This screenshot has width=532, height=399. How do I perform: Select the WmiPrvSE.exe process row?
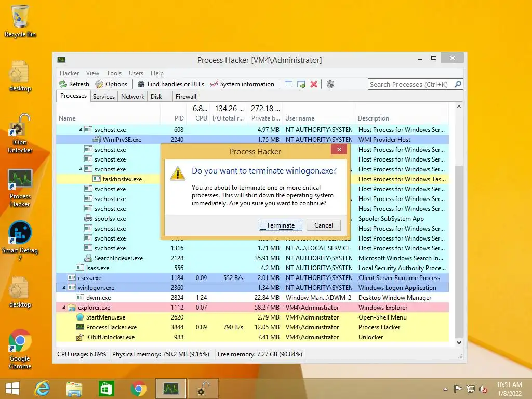pyautogui.click(x=252, y=139)
